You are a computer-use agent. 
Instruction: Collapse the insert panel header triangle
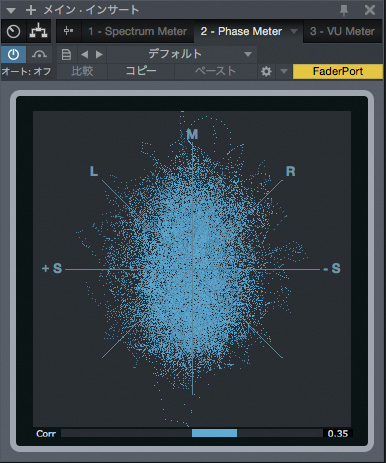pyautogui.click(x=11, y=10)
